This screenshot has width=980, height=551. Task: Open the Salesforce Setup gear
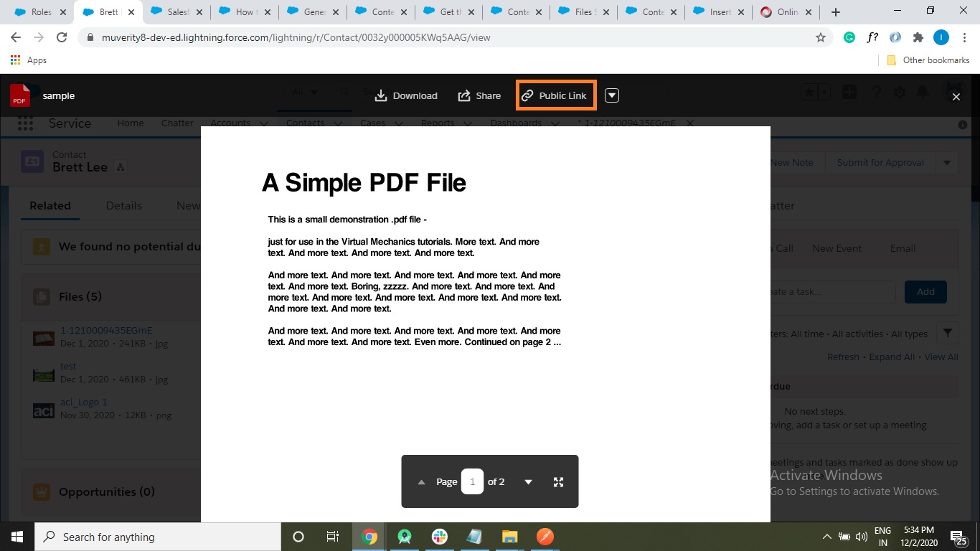[x=899, y=92]
